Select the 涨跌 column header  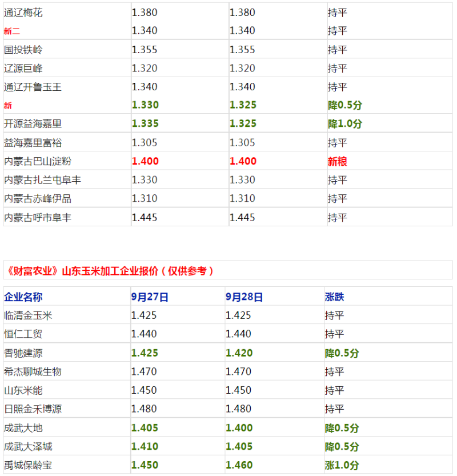click(x=334, y=297)
